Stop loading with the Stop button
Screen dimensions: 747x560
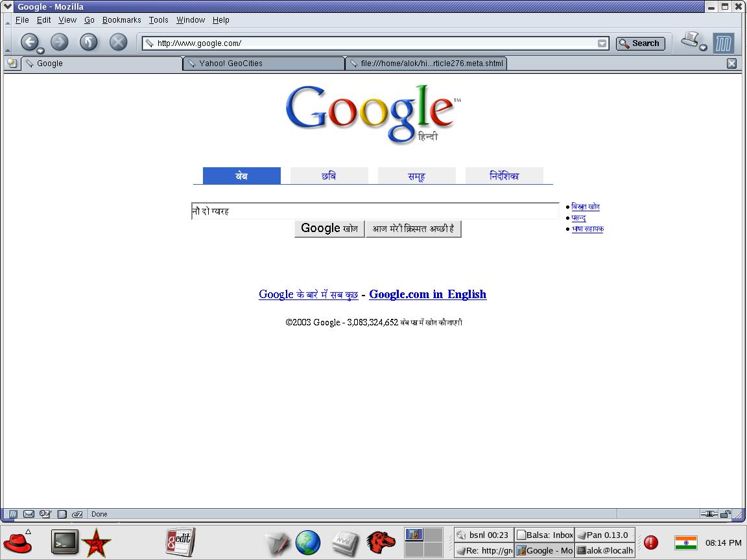click(118, 42)
